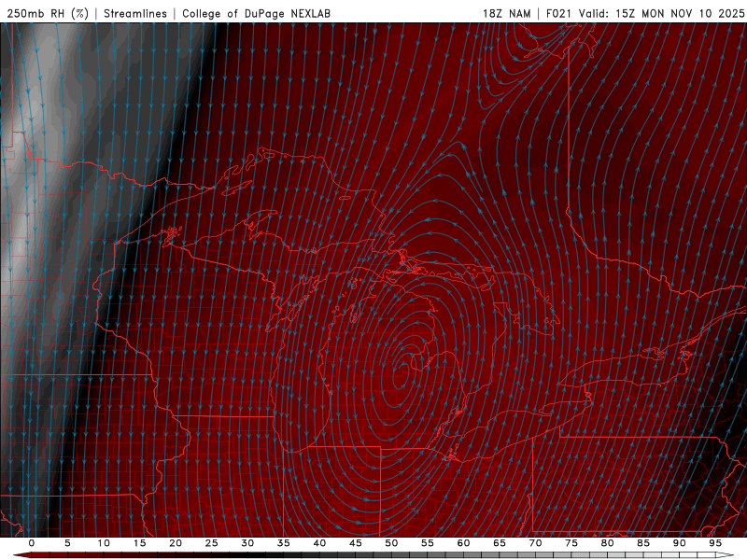Select the colorbar label "95"
This screenshot has width=747, height=560.
click(715, 543)
